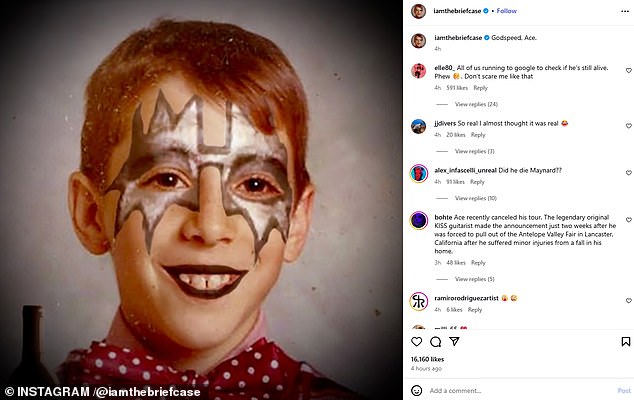Click alex_infascelli_unreal commenter avatar

pos(419,172)
